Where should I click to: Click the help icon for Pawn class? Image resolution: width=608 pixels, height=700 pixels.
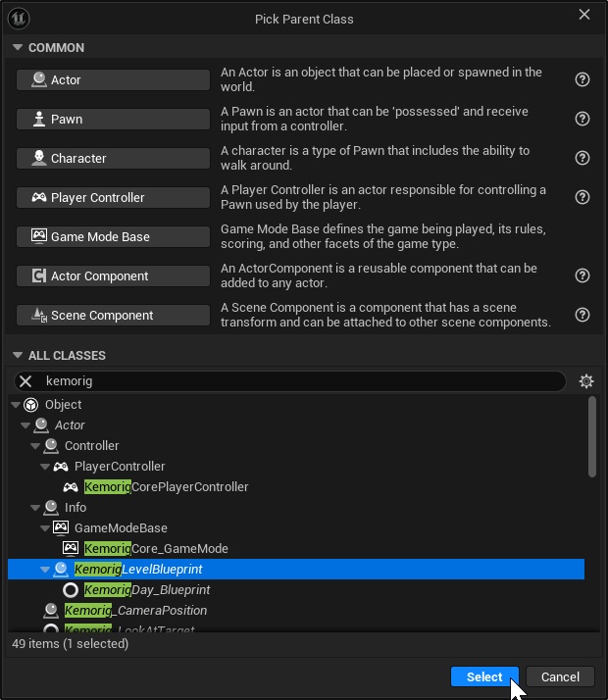583,119
